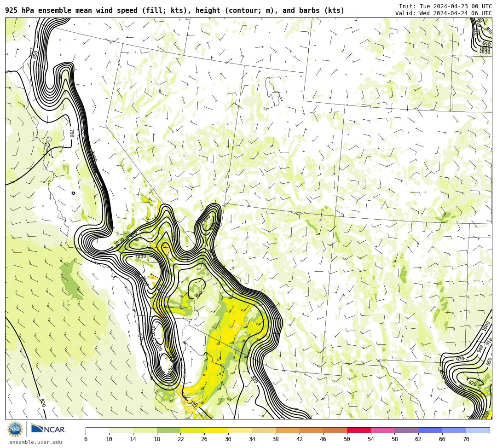
Task: Click the brown-orange 46-50 kts colorbar segment
Action: (335, 430)
